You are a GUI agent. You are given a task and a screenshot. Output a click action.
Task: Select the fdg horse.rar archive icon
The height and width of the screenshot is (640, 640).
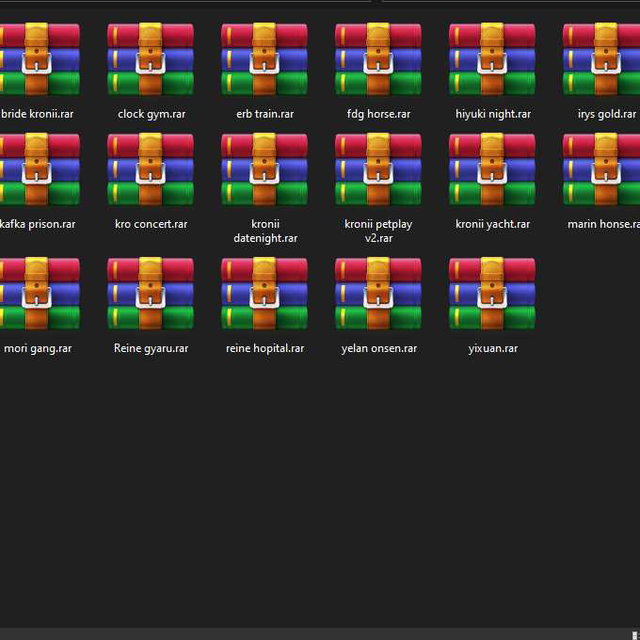[x=378, y=60]
